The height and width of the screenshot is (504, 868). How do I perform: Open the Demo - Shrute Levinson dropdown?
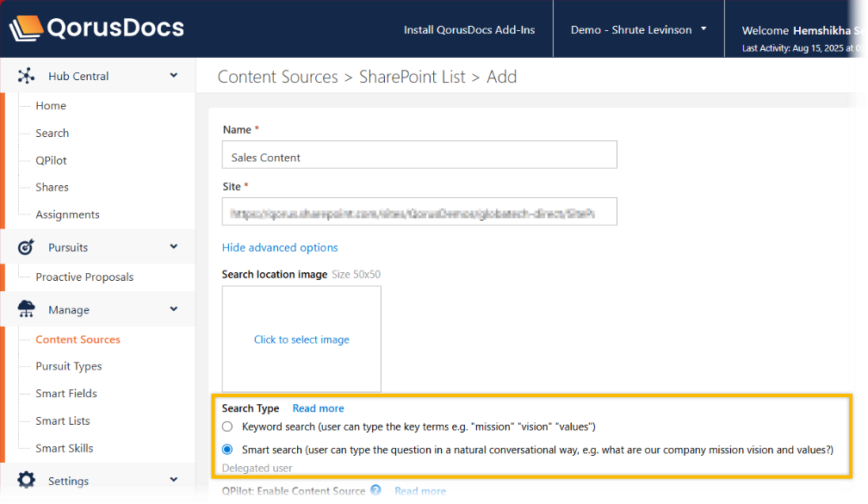pos(638,29)
